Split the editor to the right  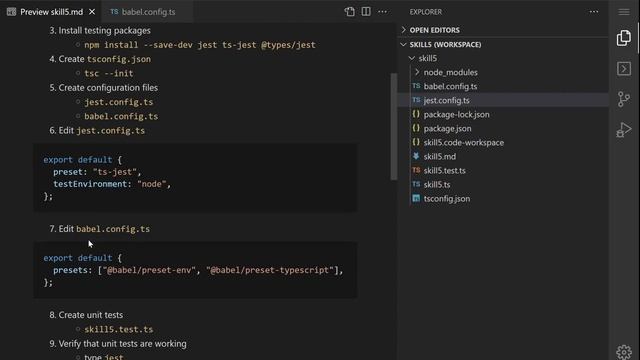(x=366, y=12)
